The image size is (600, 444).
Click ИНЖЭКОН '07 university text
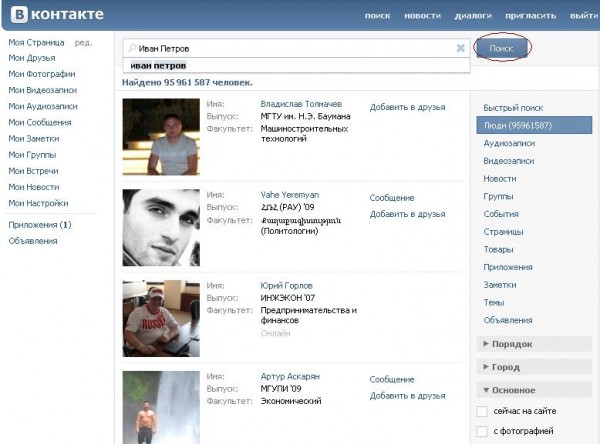288,298
